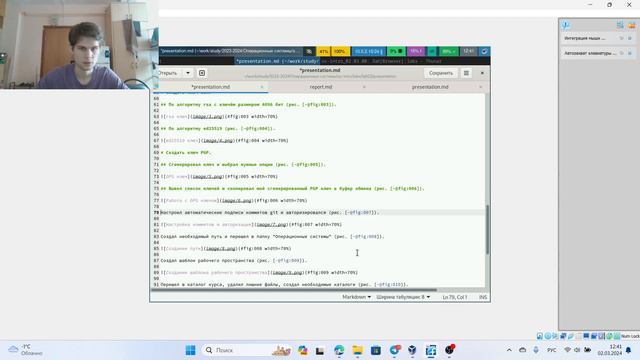Switch to the last presentation.md tab
The width and height of the screenshot is (640, 360).
tap(430, 87)
